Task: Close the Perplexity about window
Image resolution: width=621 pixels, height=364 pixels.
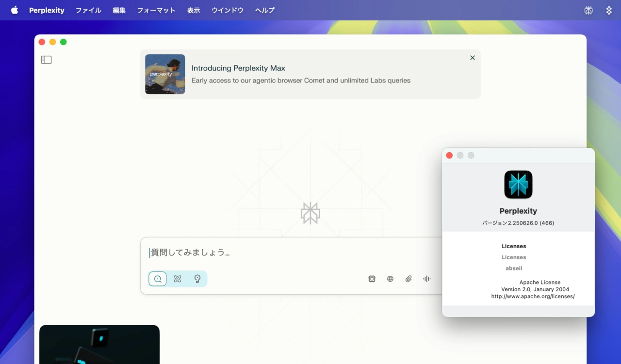Action: pyautogui.click(x=449, y=156)
